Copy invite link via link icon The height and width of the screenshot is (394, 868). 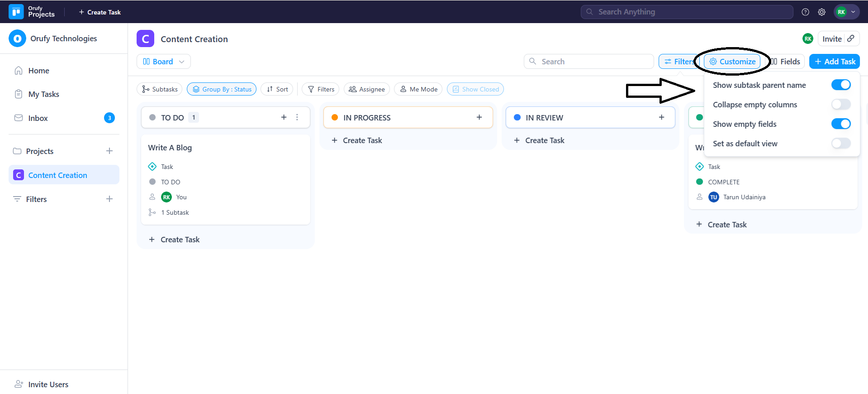pos(851,38)
